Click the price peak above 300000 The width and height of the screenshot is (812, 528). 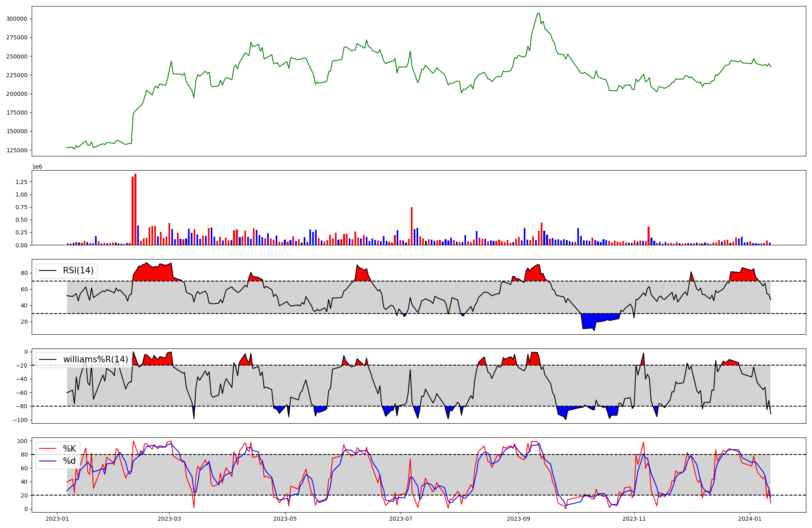(x=539, y=13)
